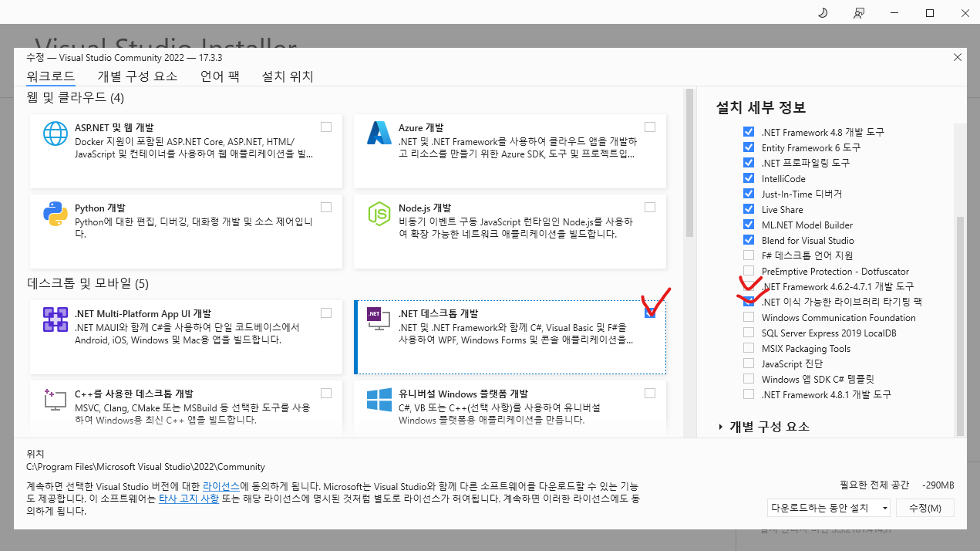Viewport: 980px width, 551px height.
Task: Check the Python 개발 workload checkbox
Action: [326, 207]
